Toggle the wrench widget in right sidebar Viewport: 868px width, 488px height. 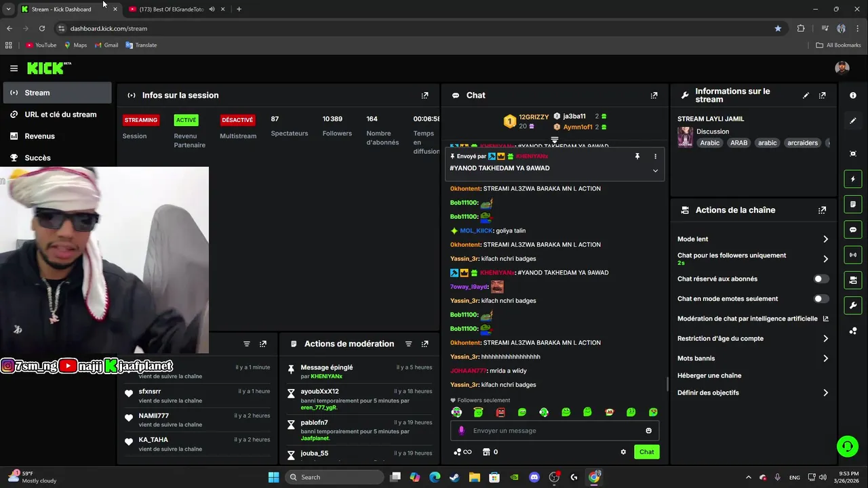tap(853, 305)
